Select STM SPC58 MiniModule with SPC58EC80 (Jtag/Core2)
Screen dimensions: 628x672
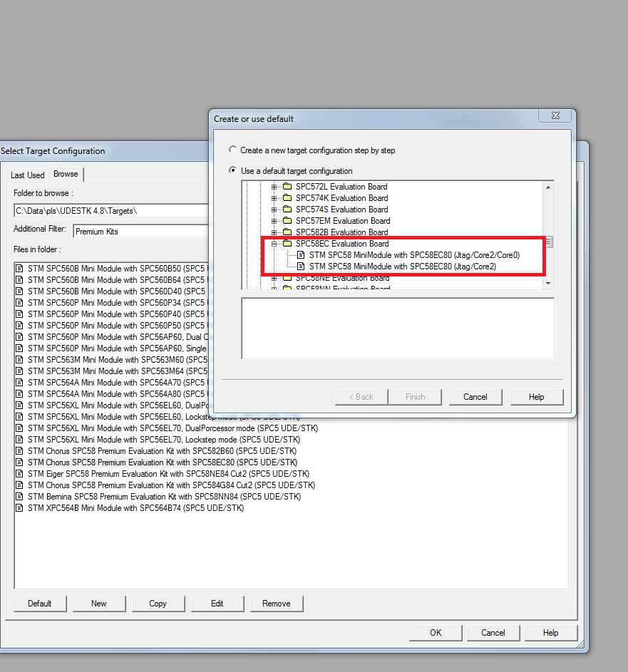[x=403, y=267]
